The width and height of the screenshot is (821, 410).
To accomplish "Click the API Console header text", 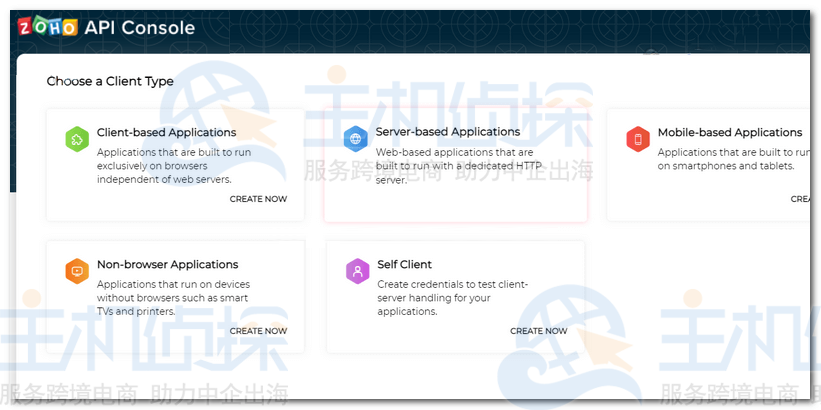I will click(x=140, y=28).
